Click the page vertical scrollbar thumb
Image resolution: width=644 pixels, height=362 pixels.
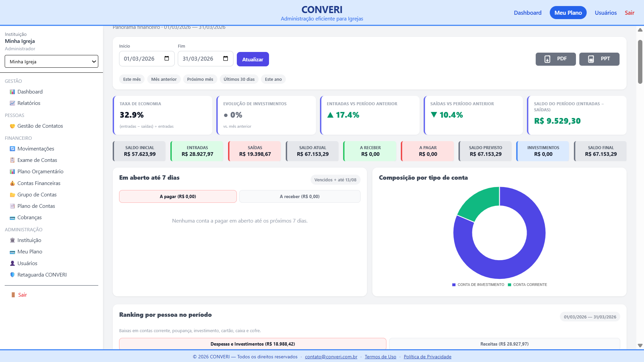pos(640,62)
